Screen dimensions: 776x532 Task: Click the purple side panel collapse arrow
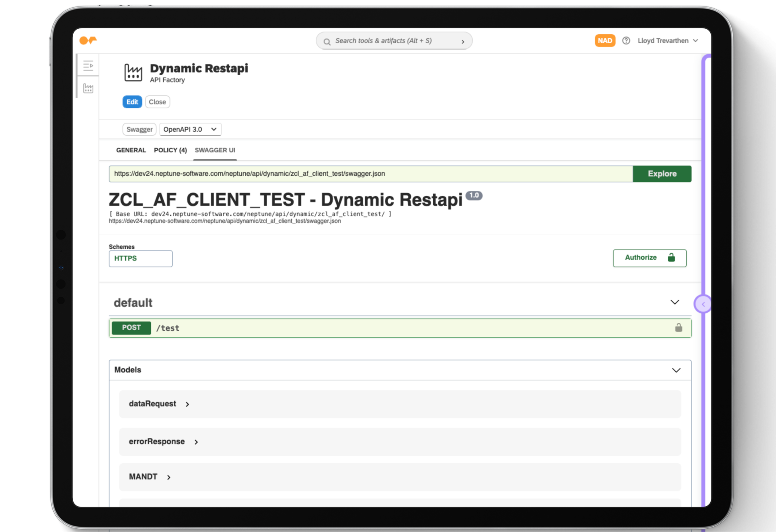pos(703,304)
